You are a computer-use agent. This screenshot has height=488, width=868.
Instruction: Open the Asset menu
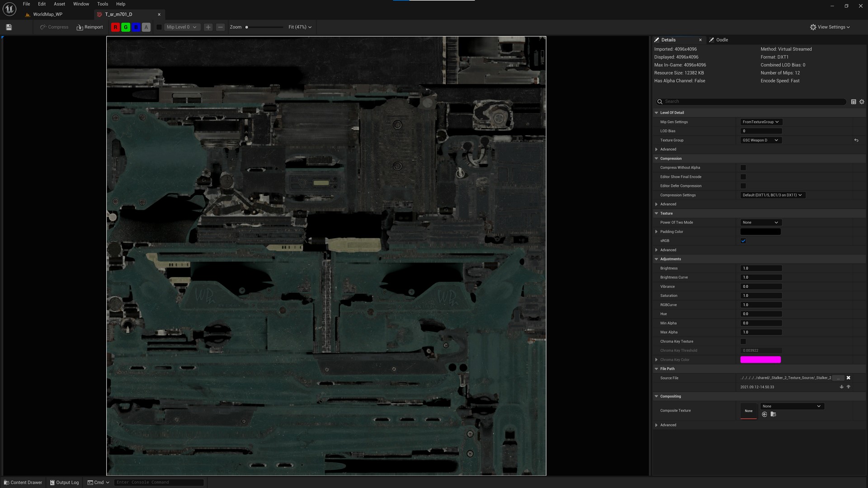click(59, 4)
